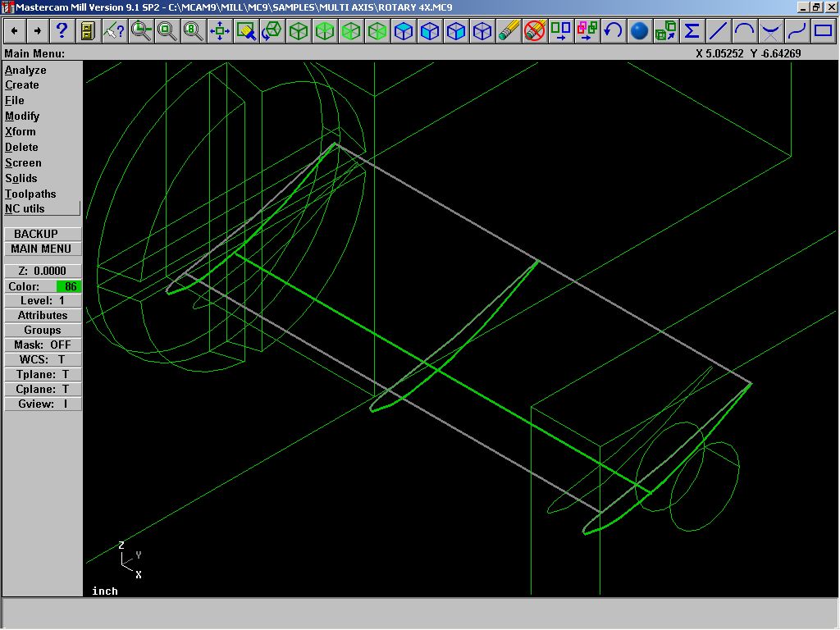Click the blue Sigma icon

(692, 31)
